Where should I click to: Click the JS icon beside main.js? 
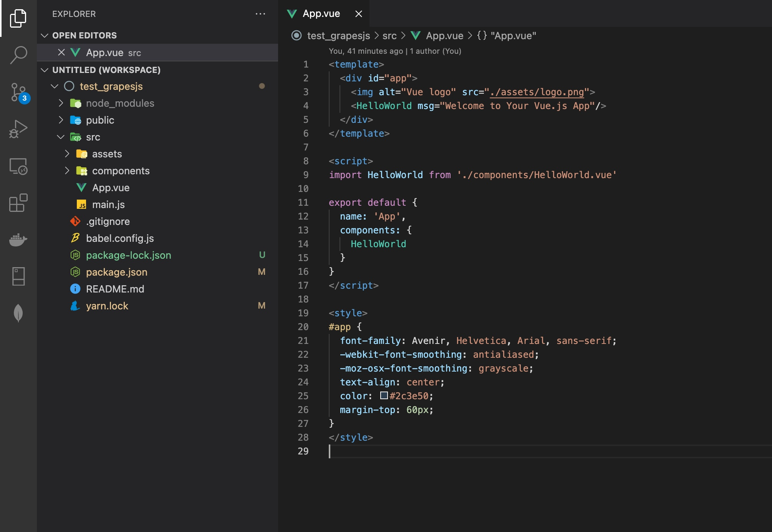coord(81,205)
